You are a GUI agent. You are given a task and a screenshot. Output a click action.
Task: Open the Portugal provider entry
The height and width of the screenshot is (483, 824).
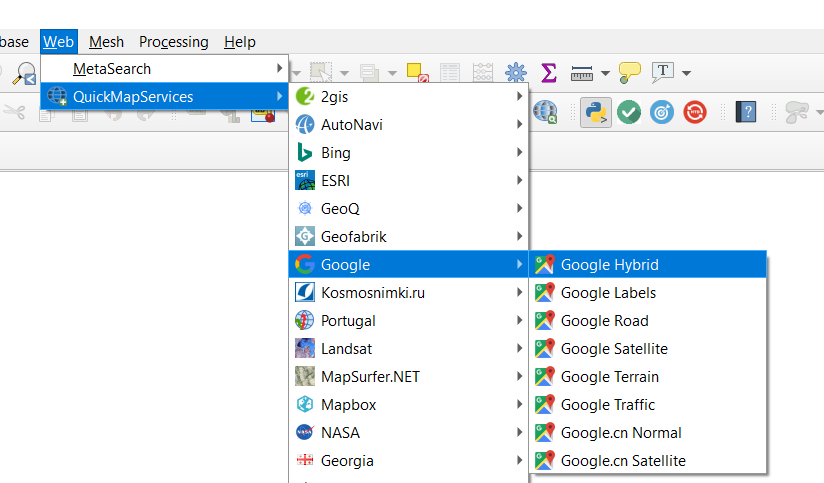pos(409,321)
